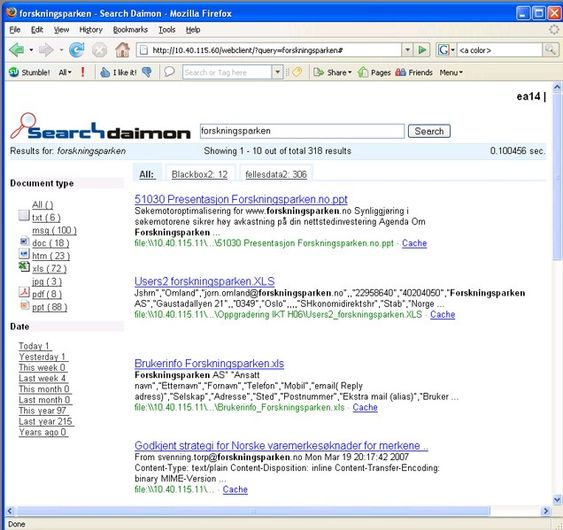
Task: Select the fellesdata2: 306 tab
Action: click(276, 175)
